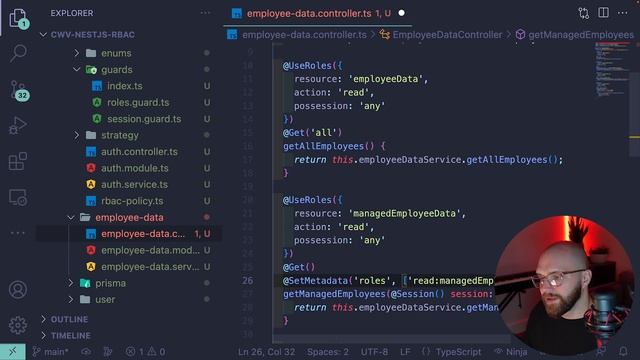Screen dimensions: 640x360
Task: Open auth.module.ts file
Action: pyautogui.click(x=134, y=168)
